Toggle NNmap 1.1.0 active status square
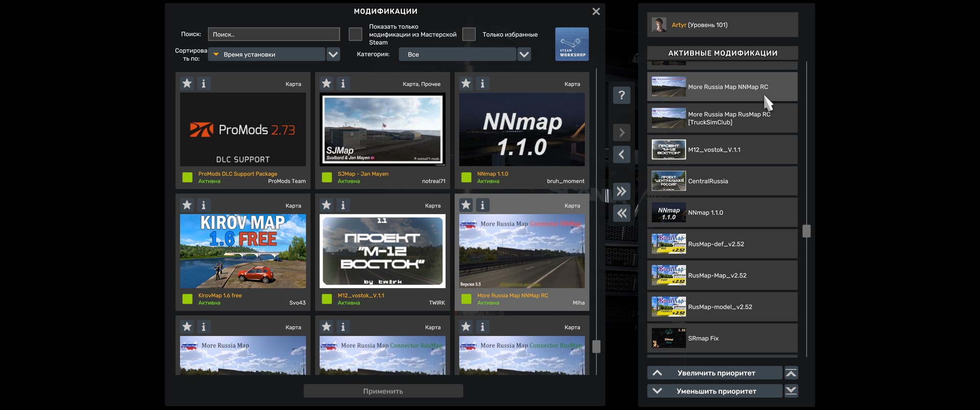The image size is (980, 410). [466, 177]
